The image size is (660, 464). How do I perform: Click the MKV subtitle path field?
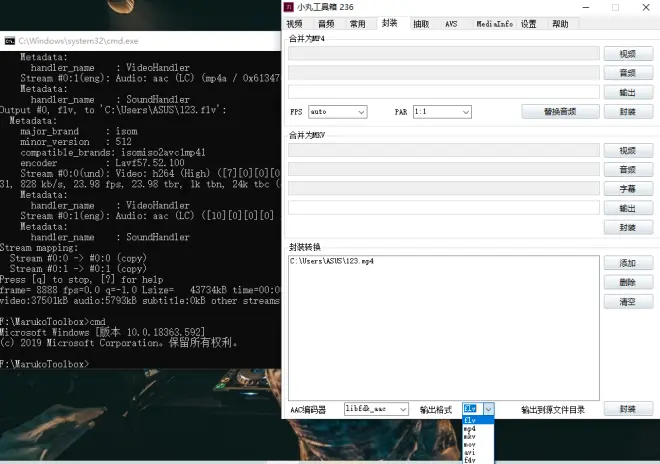(444, 189)
